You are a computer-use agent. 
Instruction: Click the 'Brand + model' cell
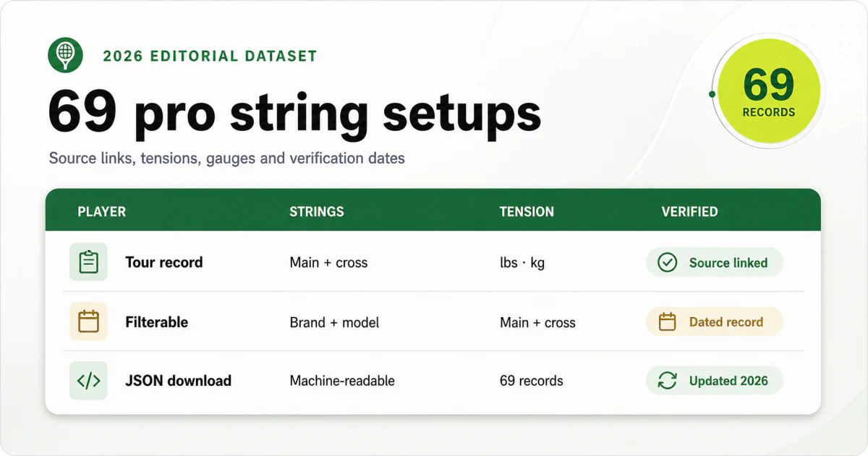(335, 322)
